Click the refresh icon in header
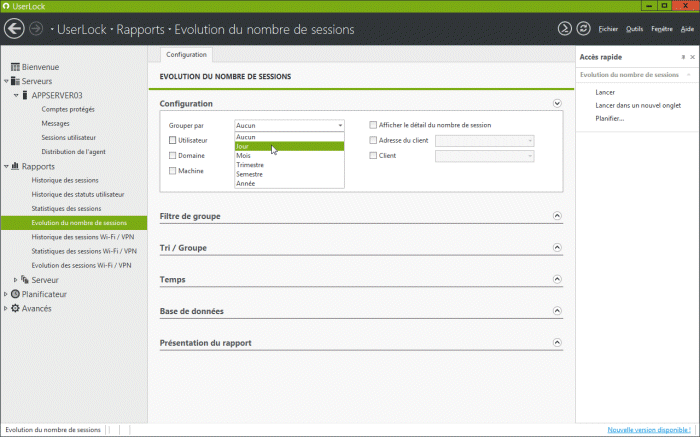Image resolution: width=700 pixels, height=437 pixels. tap(583, 29)
